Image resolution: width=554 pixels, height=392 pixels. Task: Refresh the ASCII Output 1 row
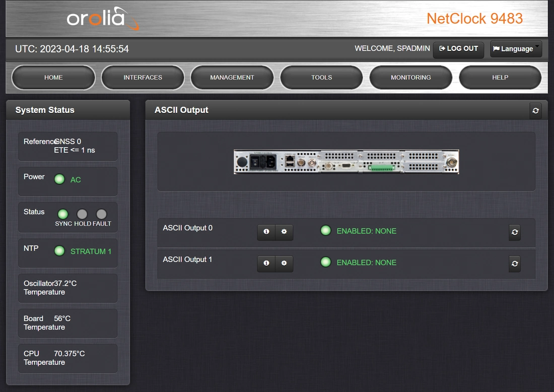click(x=514, y=264)
